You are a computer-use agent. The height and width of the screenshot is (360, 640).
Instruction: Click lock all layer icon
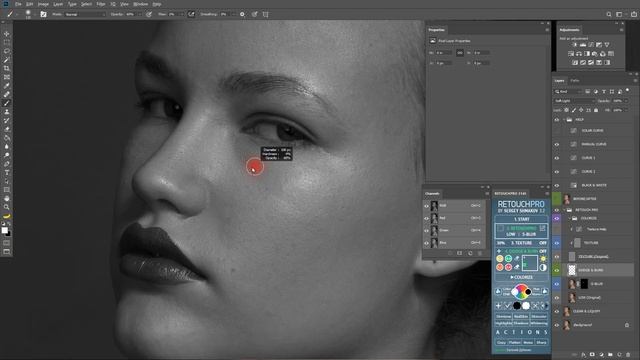(596, 110)
